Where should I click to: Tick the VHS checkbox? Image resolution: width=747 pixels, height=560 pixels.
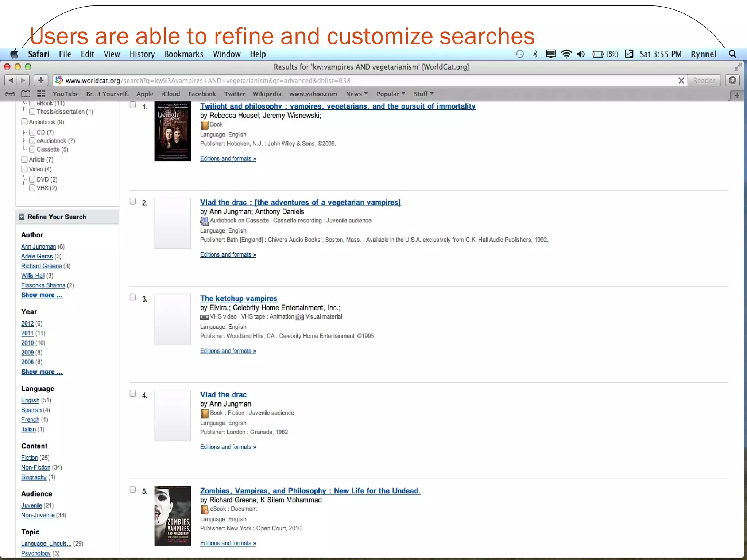[x=32, y=188]
